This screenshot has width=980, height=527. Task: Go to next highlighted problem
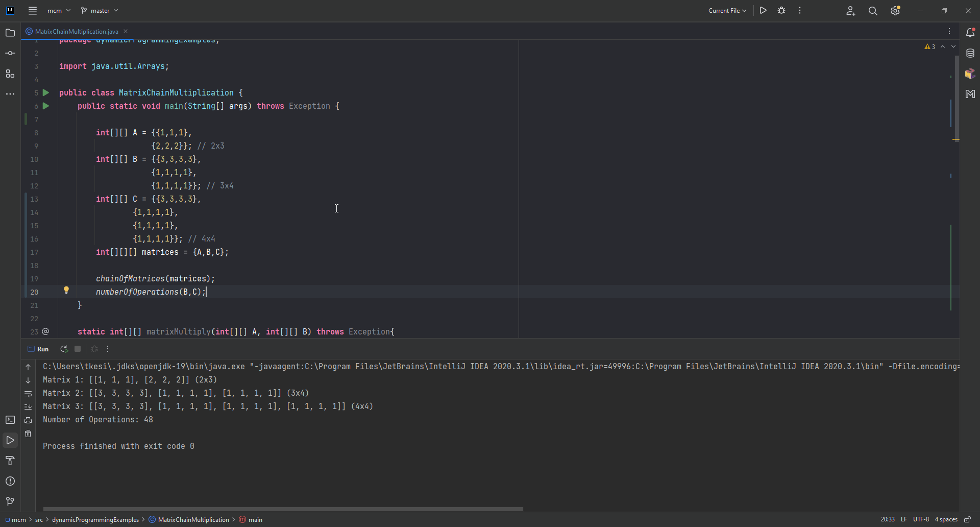click(953, 47)
